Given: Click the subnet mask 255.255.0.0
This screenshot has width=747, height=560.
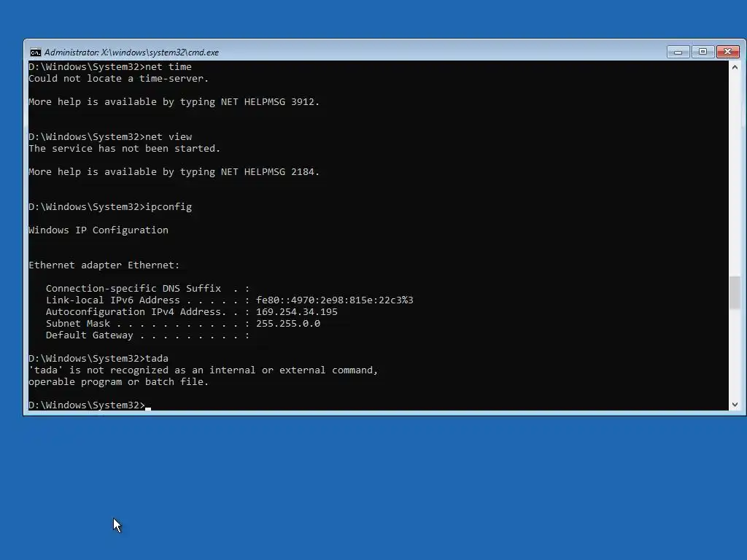Looking at the screenshot, I should 288,323.
